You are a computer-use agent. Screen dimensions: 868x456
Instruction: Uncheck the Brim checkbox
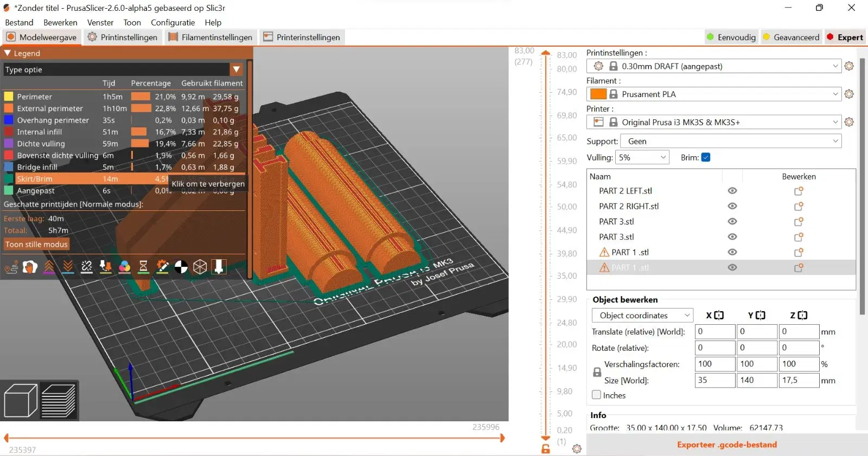tap(706, 158)
